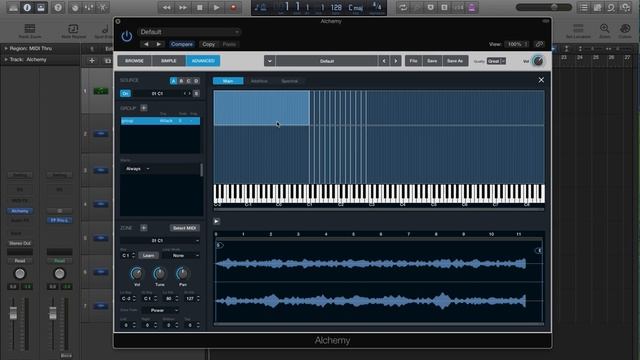Select previous Alchemy preset arrow

point(384,61)
